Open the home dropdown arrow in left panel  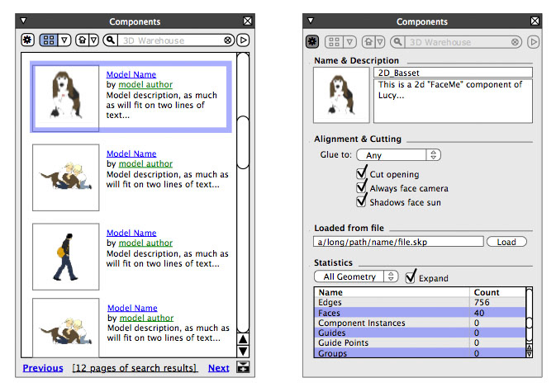point(93,40)
